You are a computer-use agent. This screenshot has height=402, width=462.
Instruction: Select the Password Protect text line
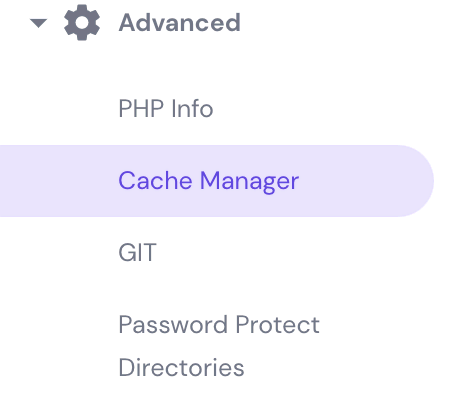tap(219, 325)
